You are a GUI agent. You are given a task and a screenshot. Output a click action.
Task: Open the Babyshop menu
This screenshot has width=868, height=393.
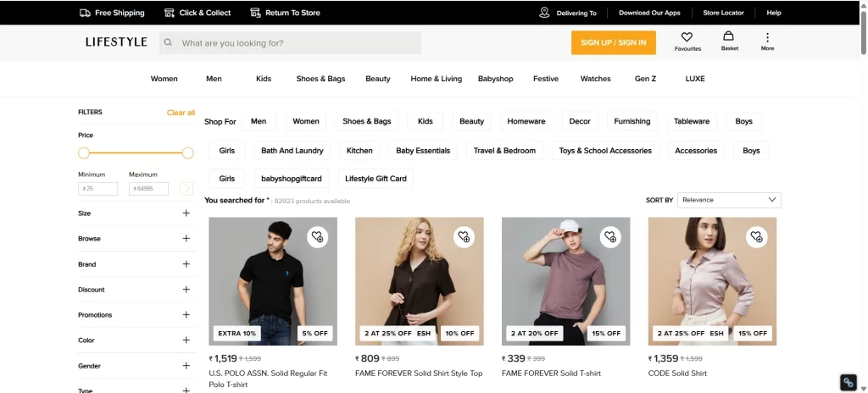[495, 79]
